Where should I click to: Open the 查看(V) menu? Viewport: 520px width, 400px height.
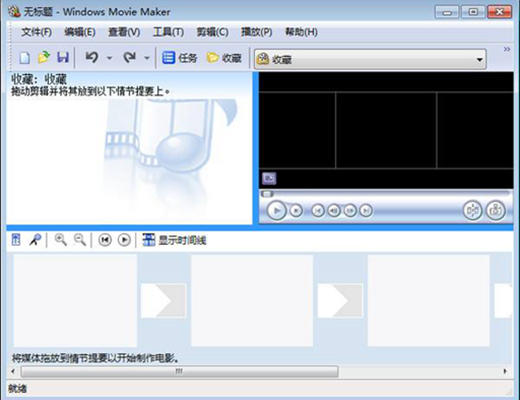(x=124, y=32)
